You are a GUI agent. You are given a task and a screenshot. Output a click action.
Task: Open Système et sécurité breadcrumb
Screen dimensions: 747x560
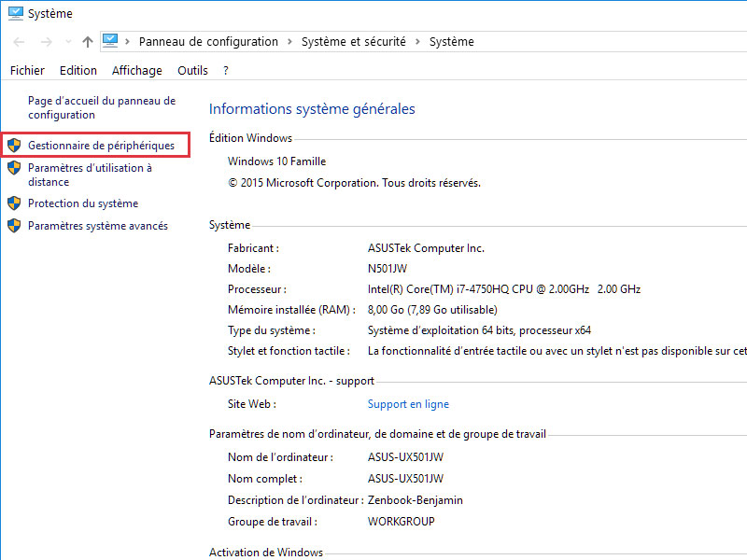[354, 41]
